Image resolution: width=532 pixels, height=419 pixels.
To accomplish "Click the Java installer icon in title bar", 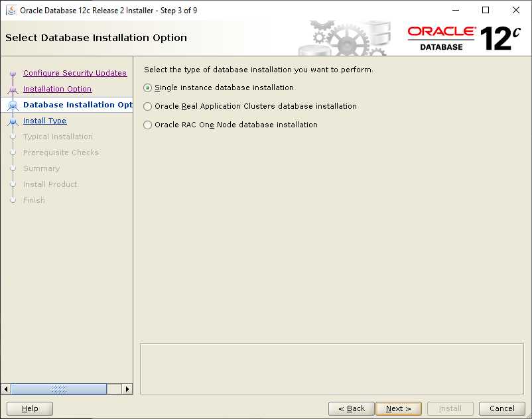I will [x=11, y=10].
